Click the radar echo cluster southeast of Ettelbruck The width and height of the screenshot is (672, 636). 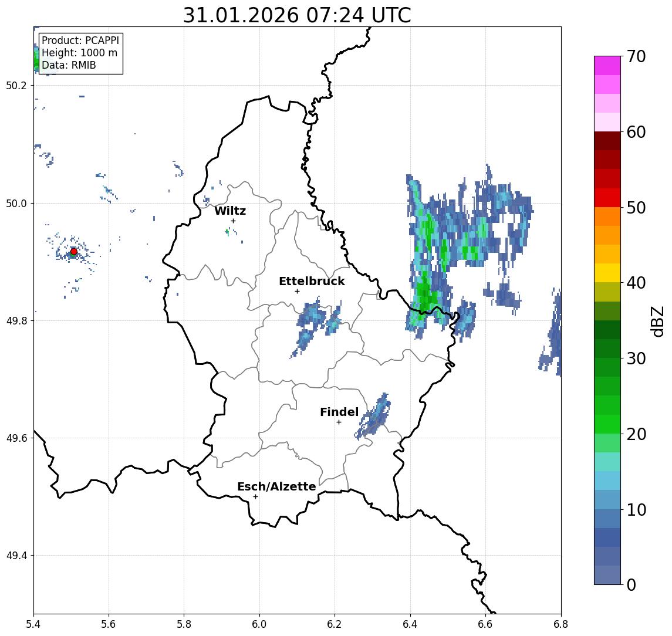(316, 327)
